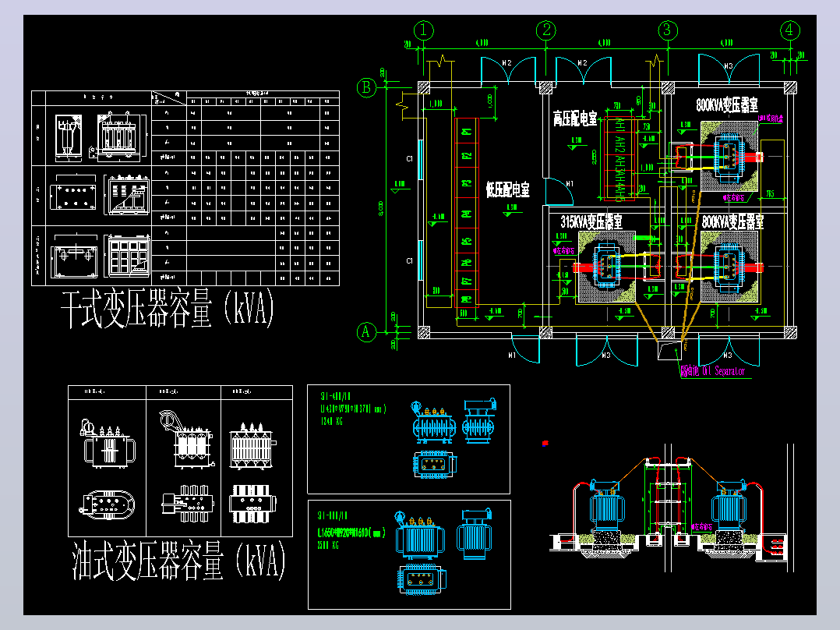Image resolution: width=840 pixels, height=630 pixels.
Task: Select grid axis bubble 1
Action: (424, 30)
